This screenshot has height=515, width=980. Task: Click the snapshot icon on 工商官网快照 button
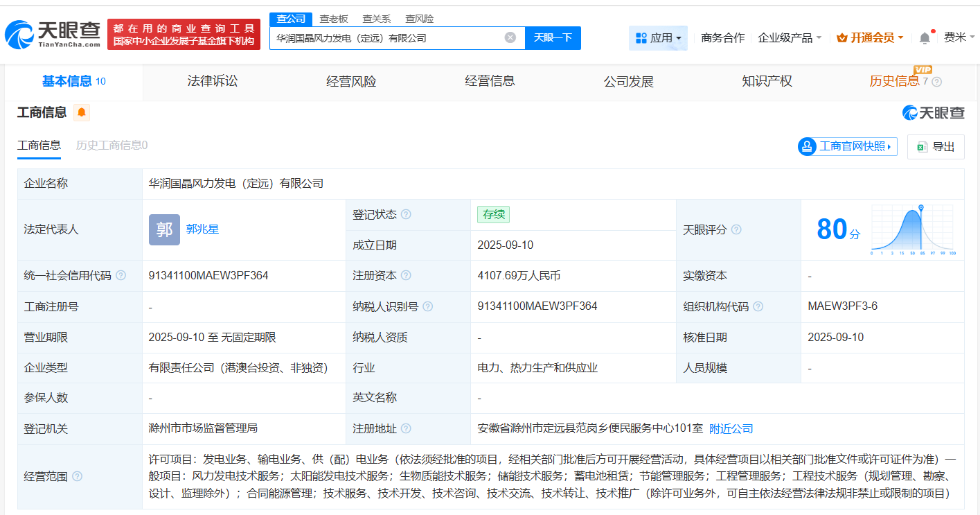(x=805, y=146)
